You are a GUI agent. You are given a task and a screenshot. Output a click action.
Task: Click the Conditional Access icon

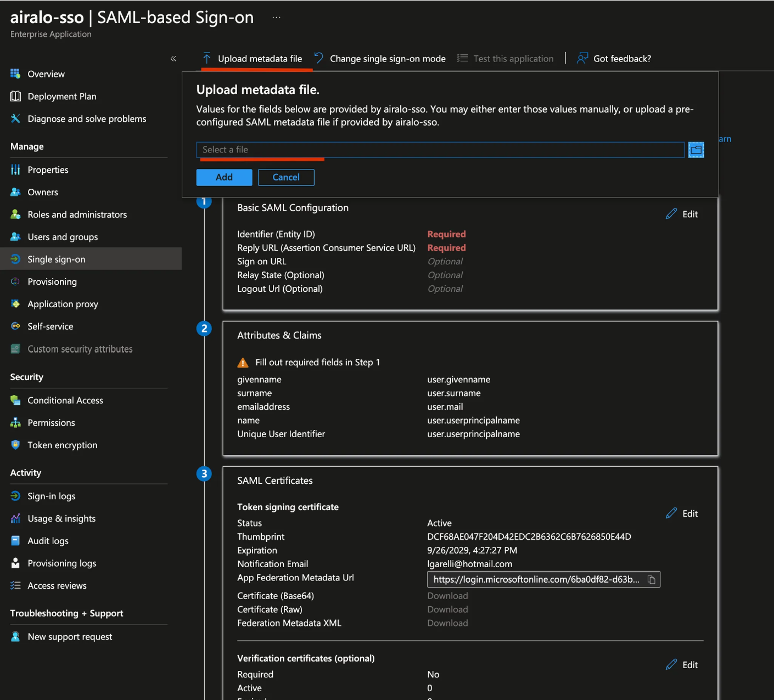15,400
